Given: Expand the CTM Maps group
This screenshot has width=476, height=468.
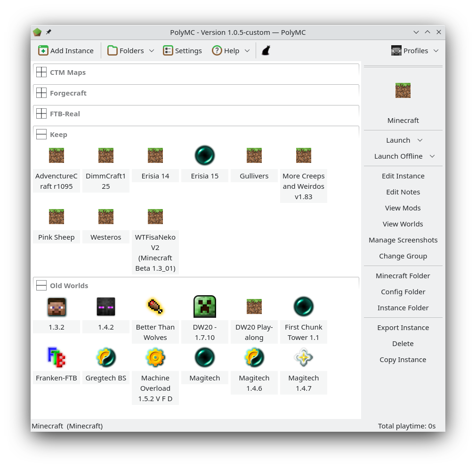Looking at the screenshot, I should click(41, 72).
